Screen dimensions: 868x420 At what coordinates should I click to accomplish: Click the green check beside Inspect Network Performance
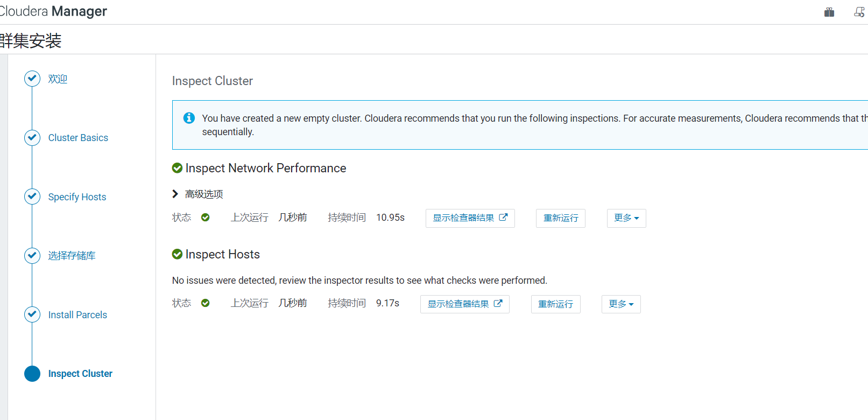pyautogui.click(x=177, y=168)
